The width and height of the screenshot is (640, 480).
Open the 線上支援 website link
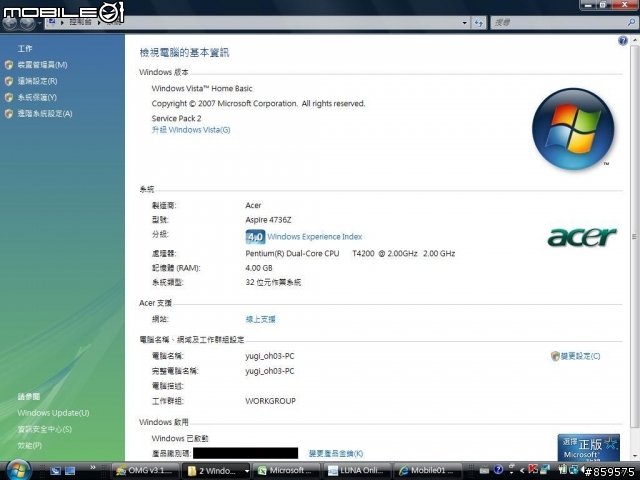[260, 320]
